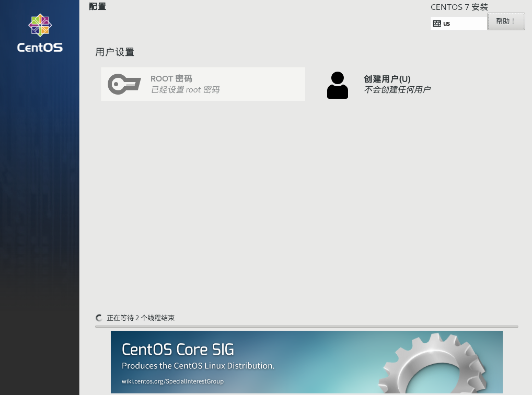
Task: Click the loading spinner icon
Action: coord(99,318)
